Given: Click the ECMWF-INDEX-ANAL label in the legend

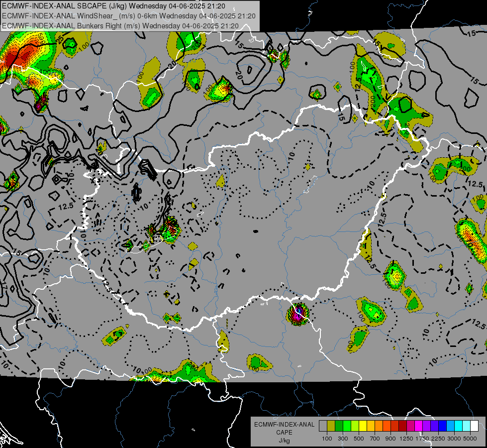Looking at the screenshot, I should pyautogui.click(x=284, y=425).
